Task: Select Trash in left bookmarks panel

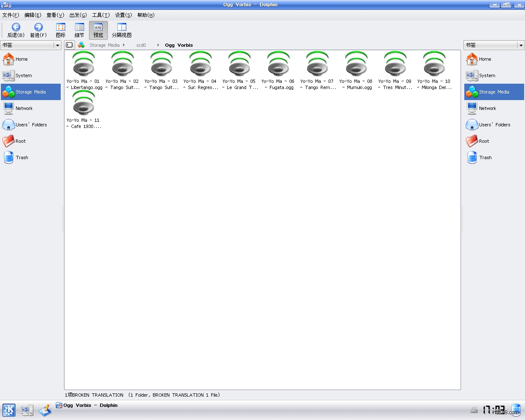Action: coord(22,157)
